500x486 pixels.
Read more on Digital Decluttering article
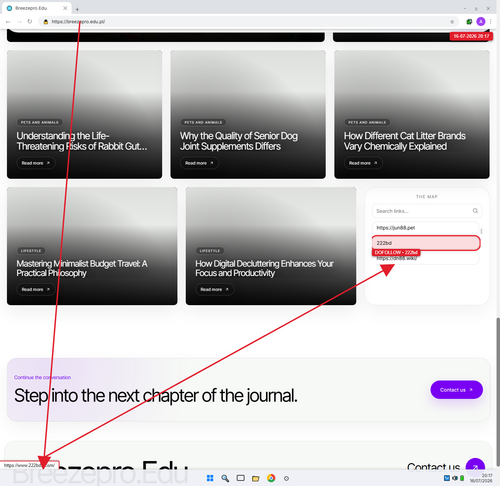215,289
